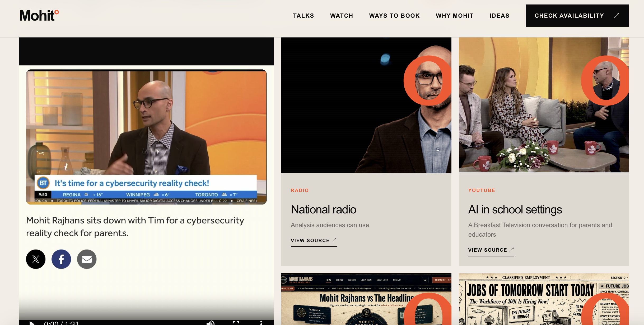Click the 'Analysis audiences can use' text

[330, 225]
